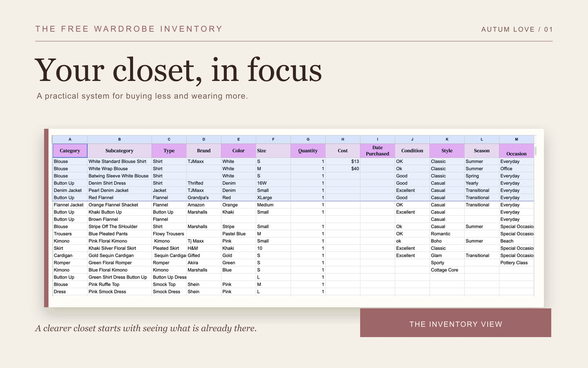
Task: Click cell 'Gold Sequin Cardigan'
Action: [x=119, y=255]
